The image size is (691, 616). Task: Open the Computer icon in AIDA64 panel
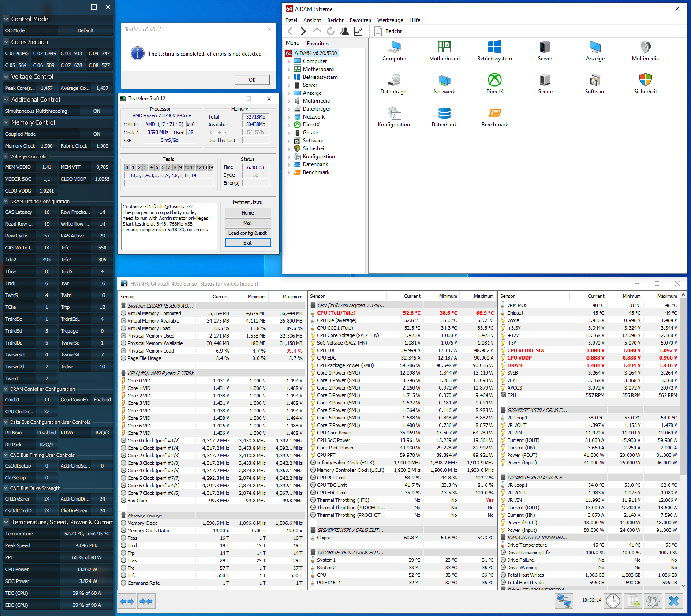tap(394, 51)
